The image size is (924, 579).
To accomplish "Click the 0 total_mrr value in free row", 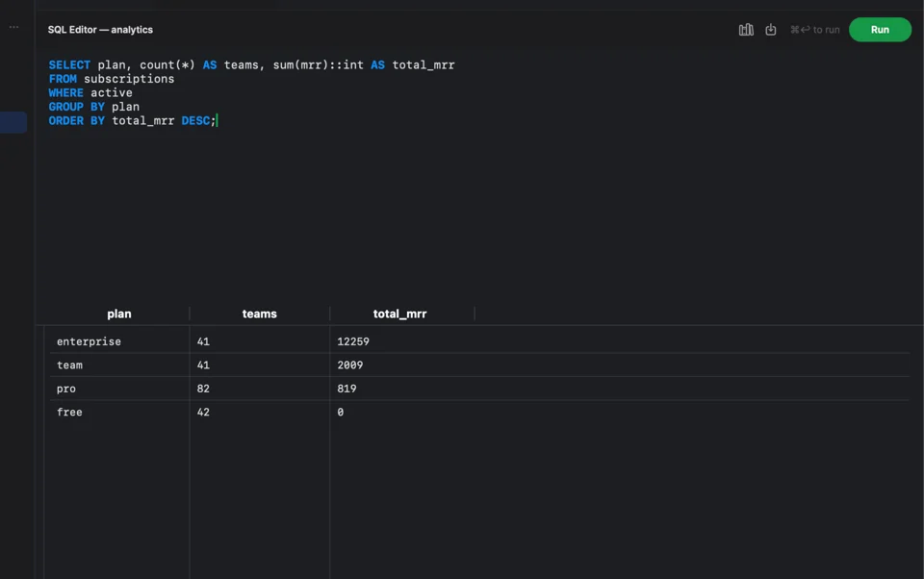I will (x=340, y=413).
